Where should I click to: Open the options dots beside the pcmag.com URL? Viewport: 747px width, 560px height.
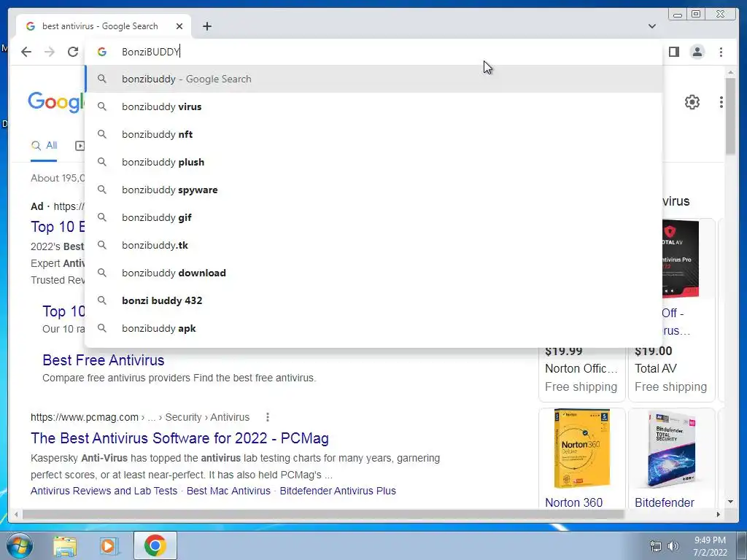coord(268,417)
